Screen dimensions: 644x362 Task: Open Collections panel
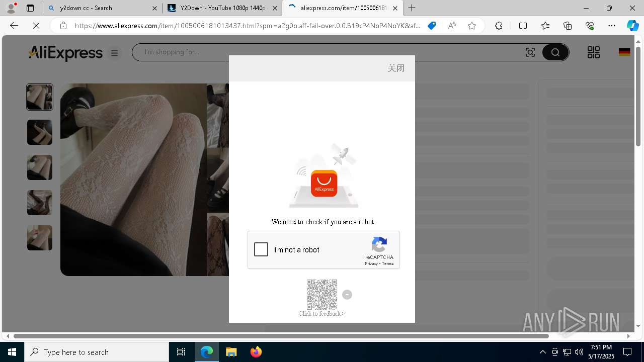coord(568,26)
